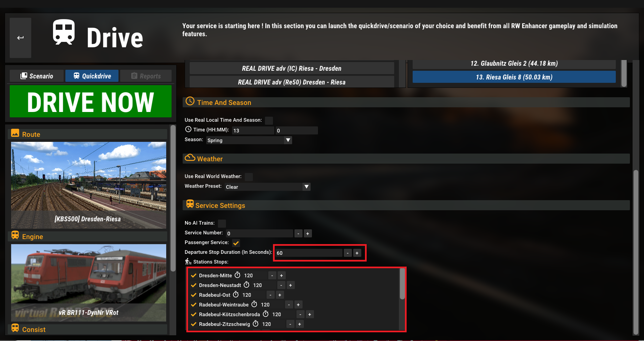644x341 pixels.
Task: Click the train icon beside Service Settings
Action: [x=190, y=204]
